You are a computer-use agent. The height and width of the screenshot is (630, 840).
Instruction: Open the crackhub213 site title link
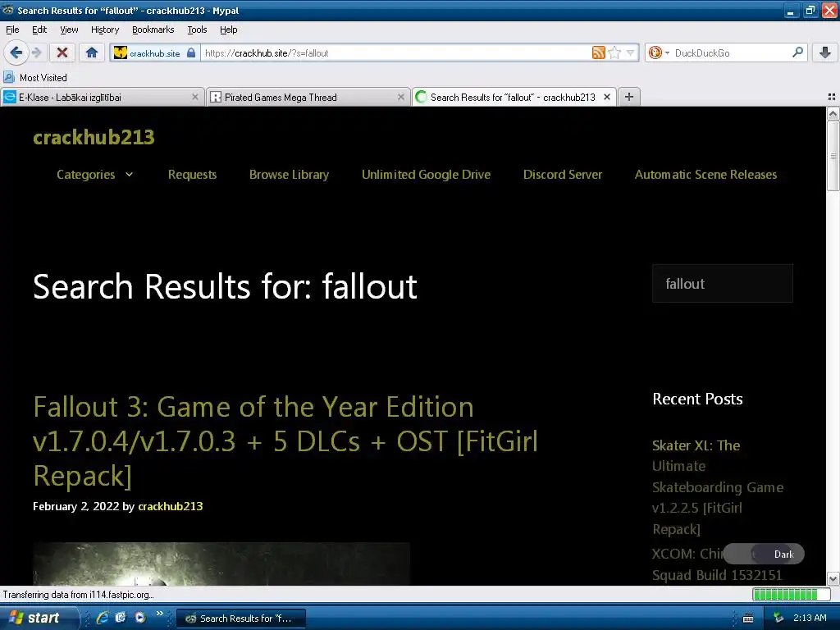94,137
